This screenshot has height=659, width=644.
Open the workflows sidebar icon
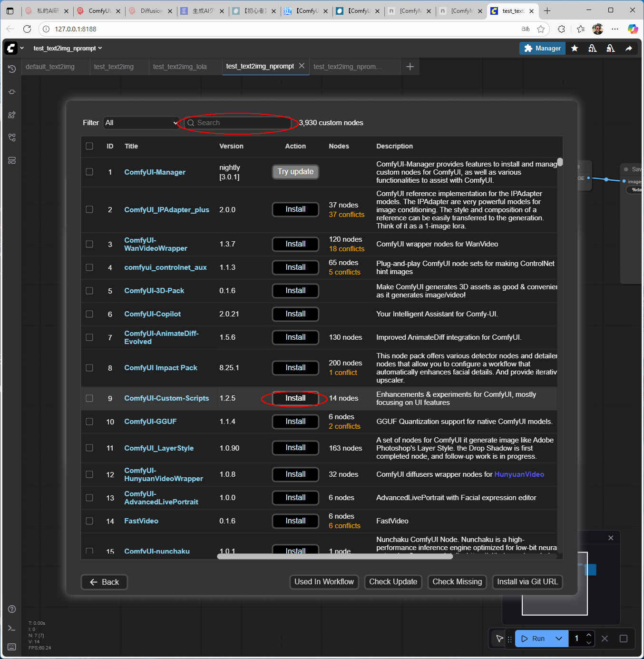click(x=12, y=160)
